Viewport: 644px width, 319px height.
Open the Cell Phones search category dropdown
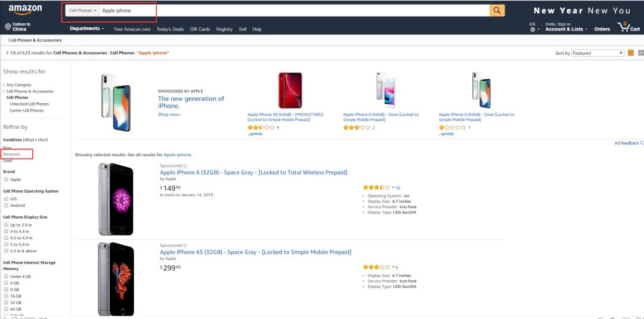coord(82,11)
